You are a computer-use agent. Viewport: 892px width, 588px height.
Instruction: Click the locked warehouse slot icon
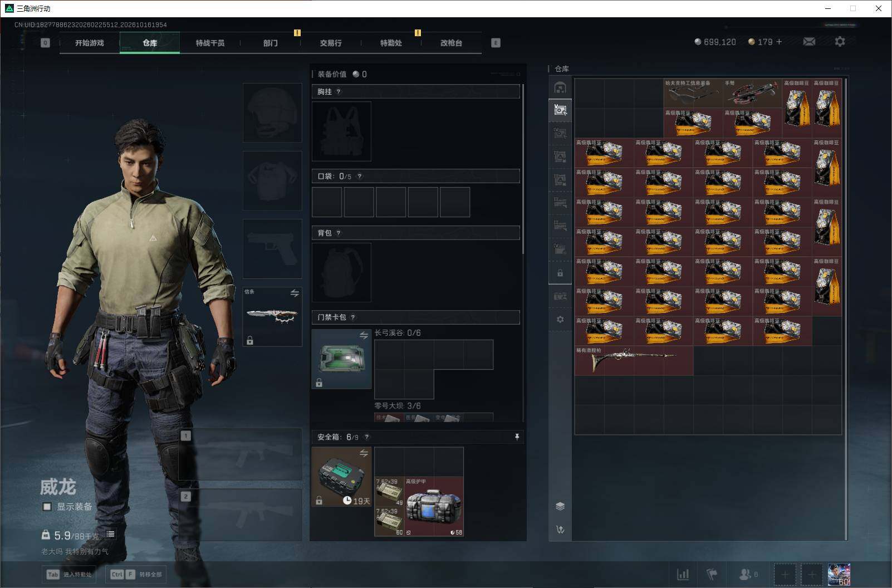(560, 273)
